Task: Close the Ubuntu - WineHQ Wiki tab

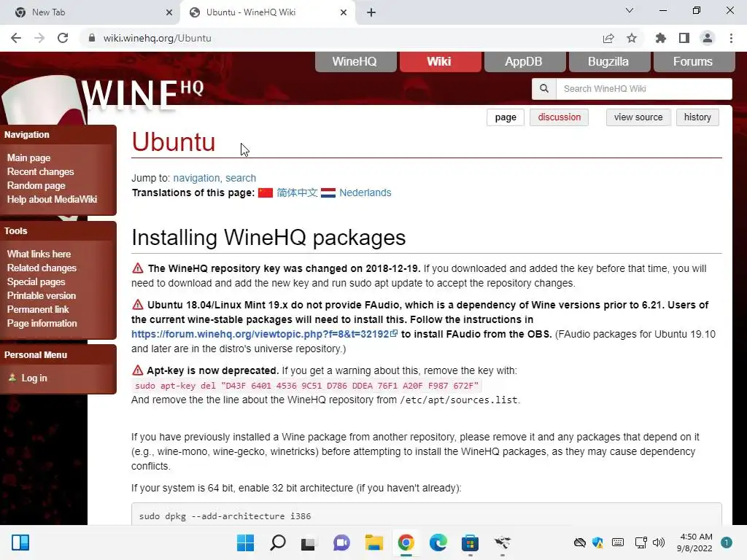Action: (344, 12)
